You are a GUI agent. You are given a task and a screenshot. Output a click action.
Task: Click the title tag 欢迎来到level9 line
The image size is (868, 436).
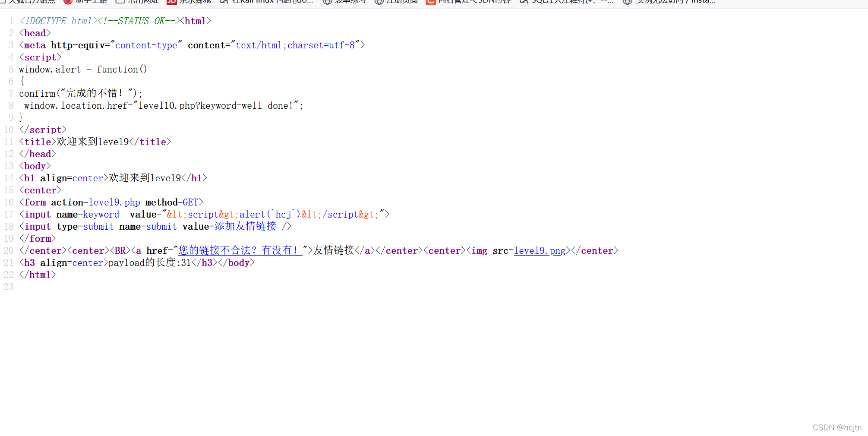pos(95,142)
